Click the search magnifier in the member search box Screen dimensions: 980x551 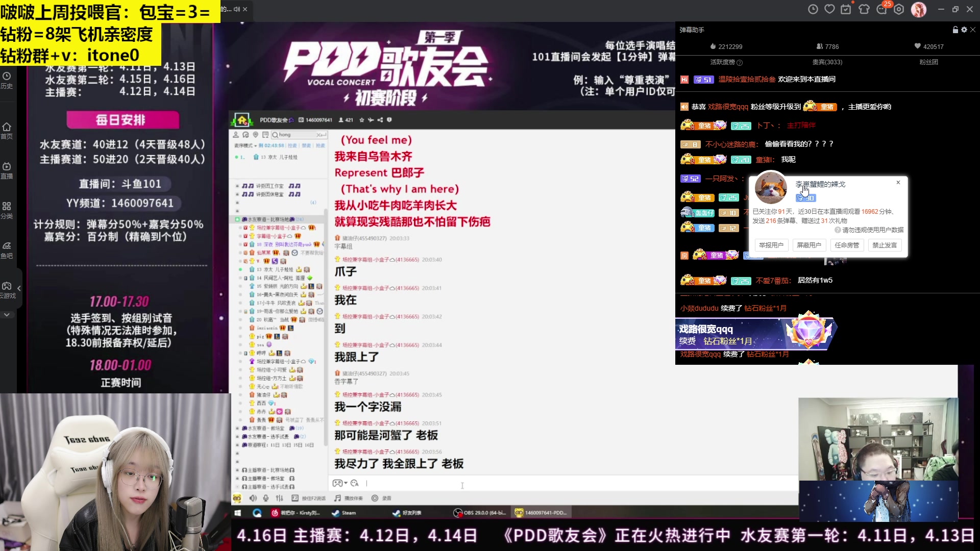coord(276,135)
